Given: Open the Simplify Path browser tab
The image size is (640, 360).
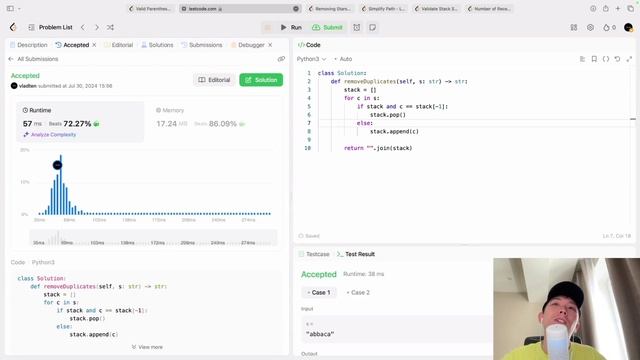Looking at the screenshot, I should [x=384, y=9].
